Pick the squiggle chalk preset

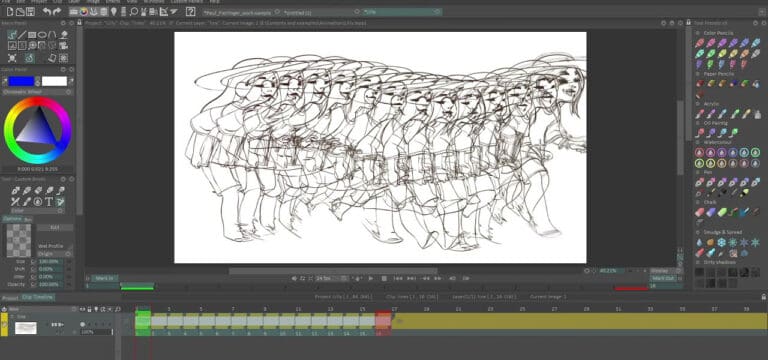pos(733,212)
